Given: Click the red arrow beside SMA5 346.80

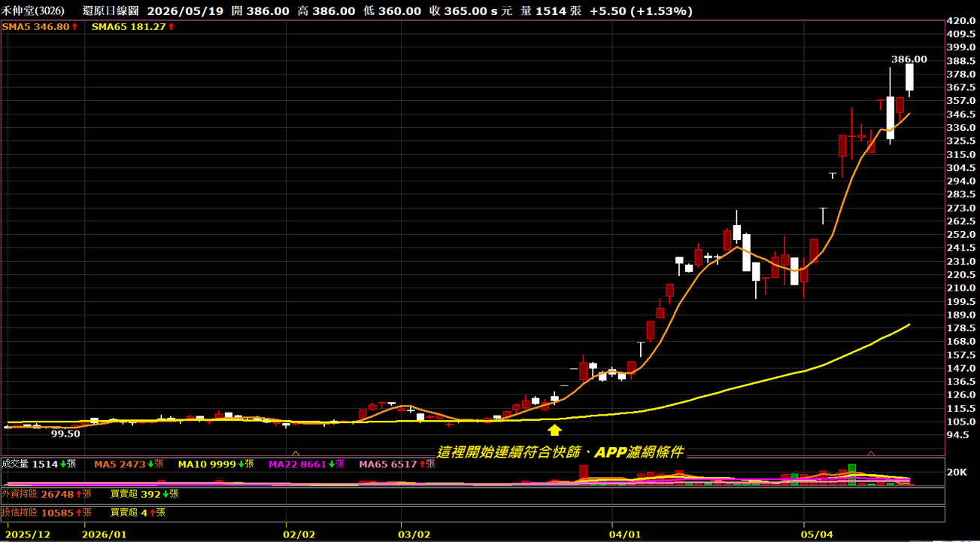Looking at the screenshot, I should point(74,26).
